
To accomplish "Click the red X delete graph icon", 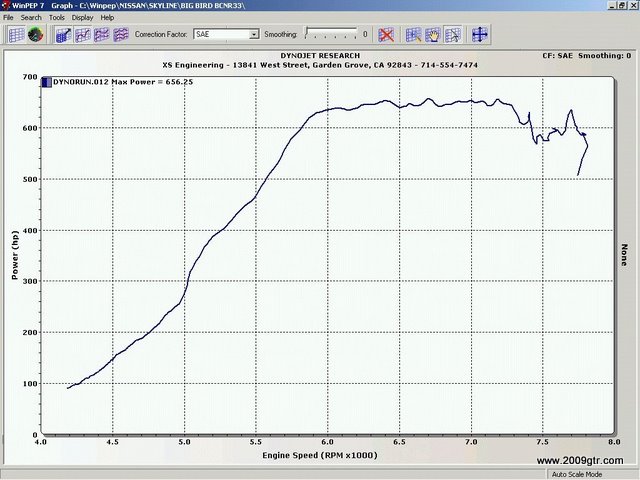I will tap(386, 35).
